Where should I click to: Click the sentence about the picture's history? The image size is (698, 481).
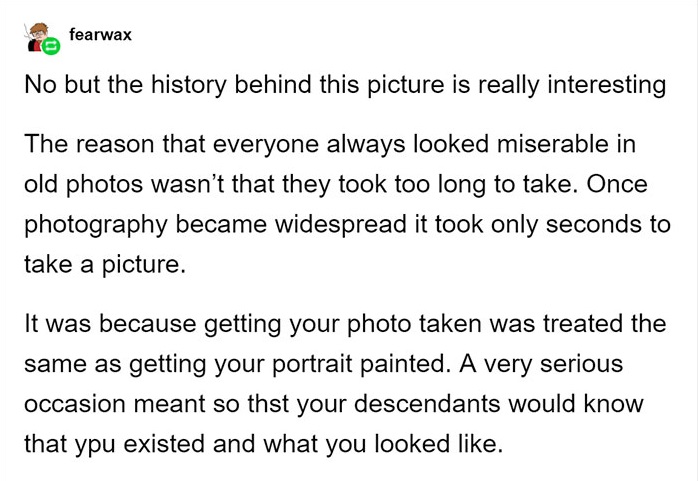pyautogui.click(x=345, y=84)
